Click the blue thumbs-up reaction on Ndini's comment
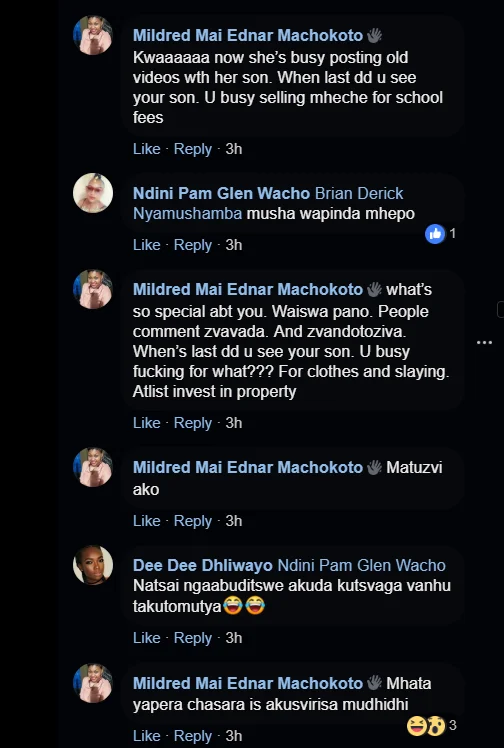Screen dimensions: 504x748 point(435,234)
